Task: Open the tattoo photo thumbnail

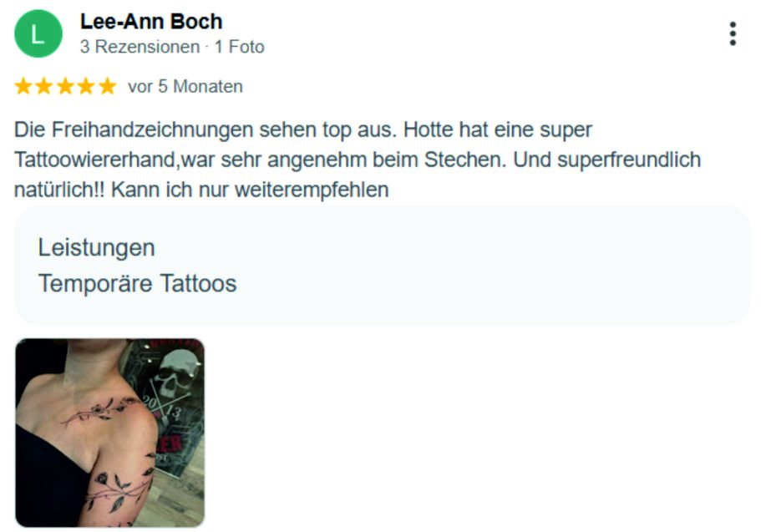Action: coord(110,433)
